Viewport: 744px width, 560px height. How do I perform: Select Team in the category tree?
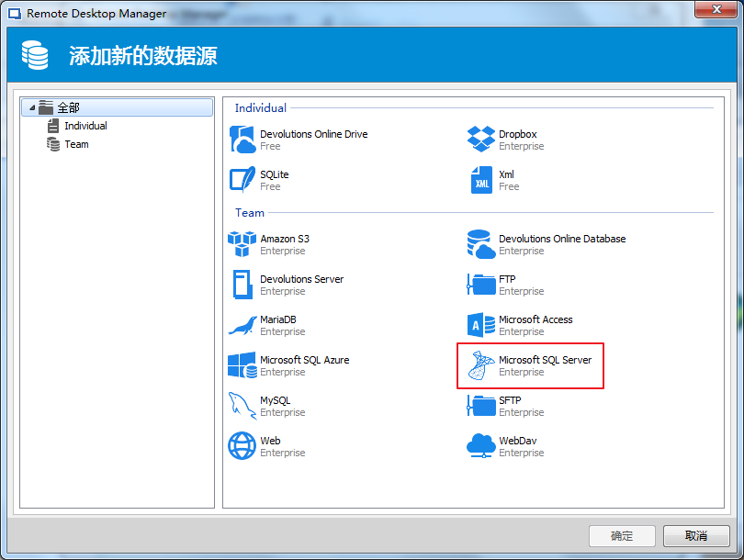tap(76, 144)
